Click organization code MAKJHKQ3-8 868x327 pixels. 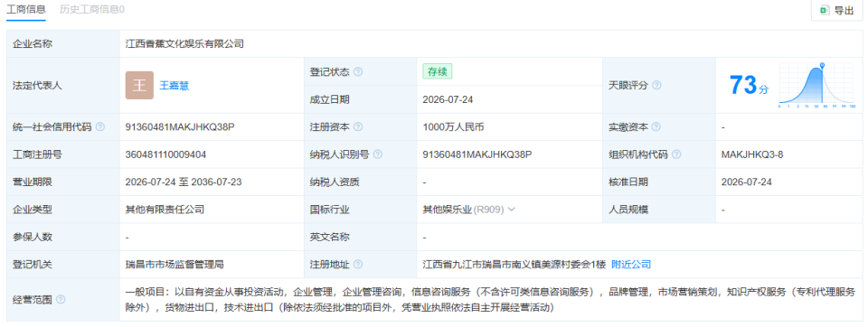coord(752,154)
